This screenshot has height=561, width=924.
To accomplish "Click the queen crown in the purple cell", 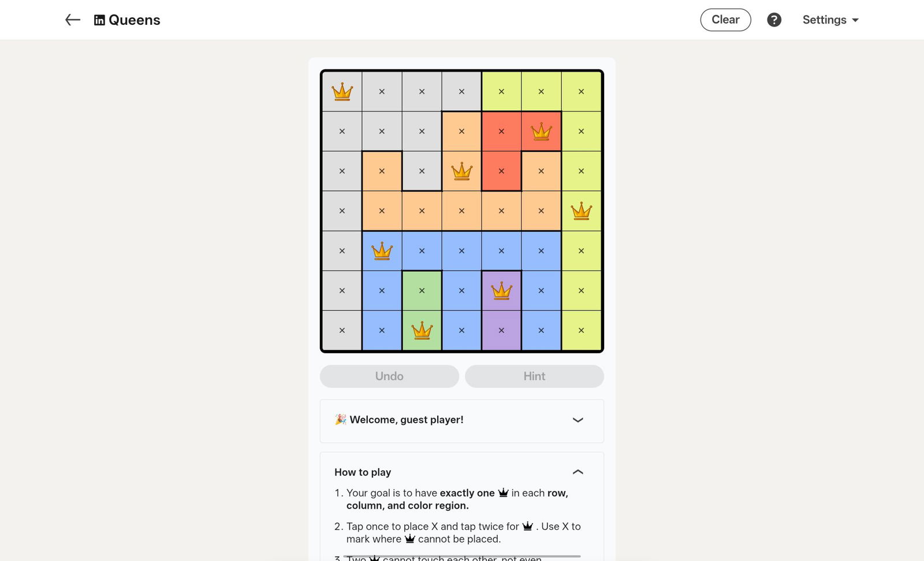I will 501,290.
